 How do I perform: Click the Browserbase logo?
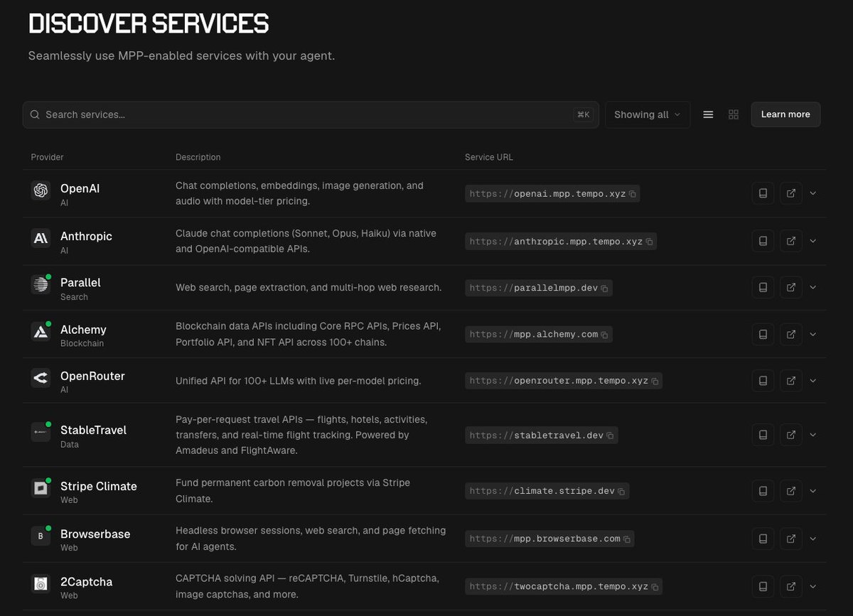tap(41, 536)
